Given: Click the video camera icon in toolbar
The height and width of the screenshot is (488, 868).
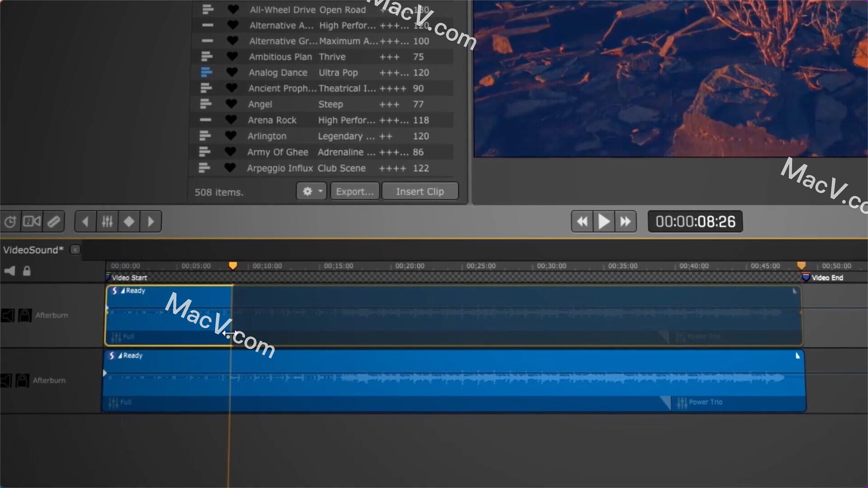Looking at the screenshot, I should point(32,221).
